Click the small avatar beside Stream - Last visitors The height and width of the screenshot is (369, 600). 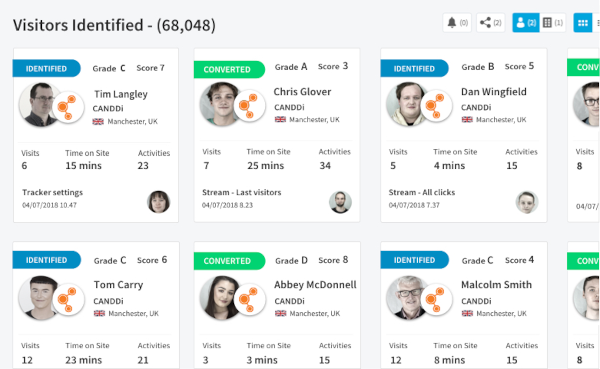[x=340, y=202]
